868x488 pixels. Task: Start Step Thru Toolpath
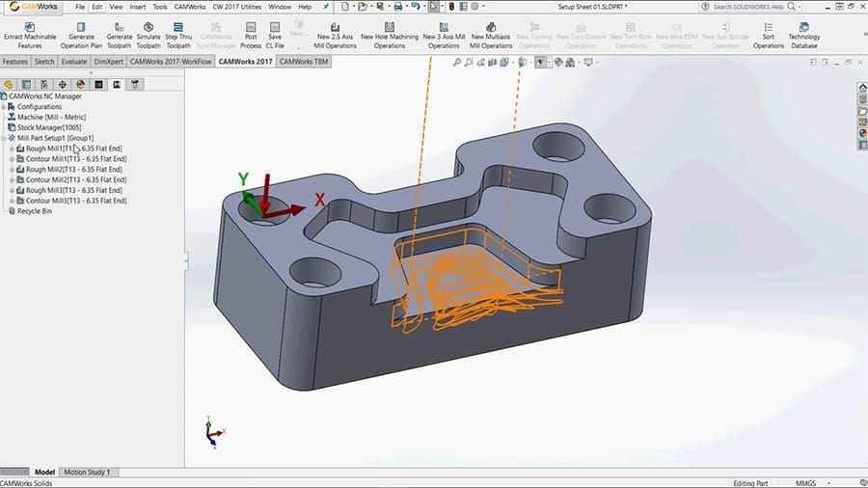pos(178,36)
